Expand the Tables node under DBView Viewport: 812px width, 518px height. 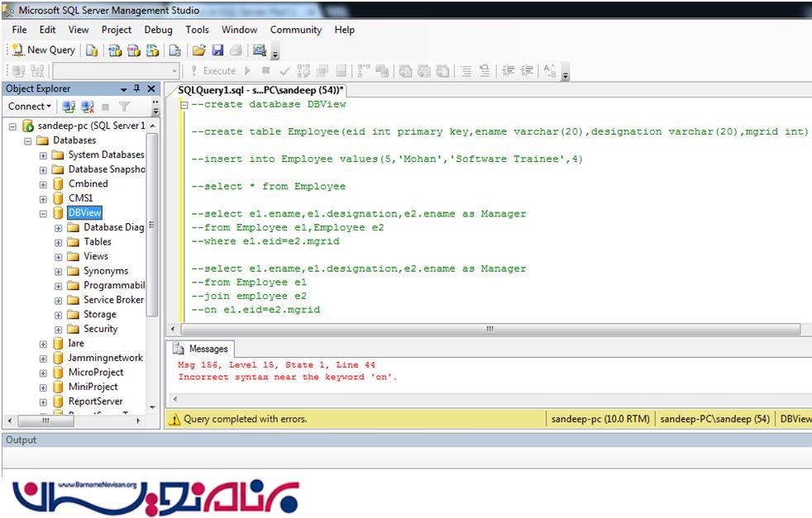coord(59,242)
